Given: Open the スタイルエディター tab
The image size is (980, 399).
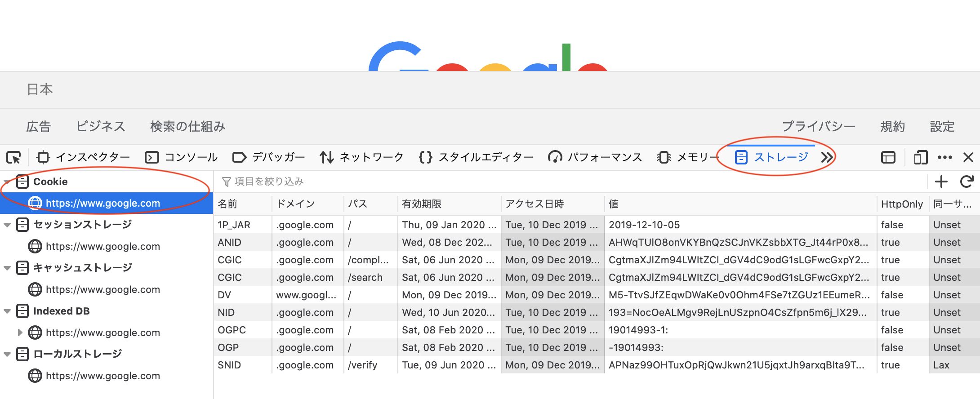Looking at the screenshot, I should [x=476, y=157].
